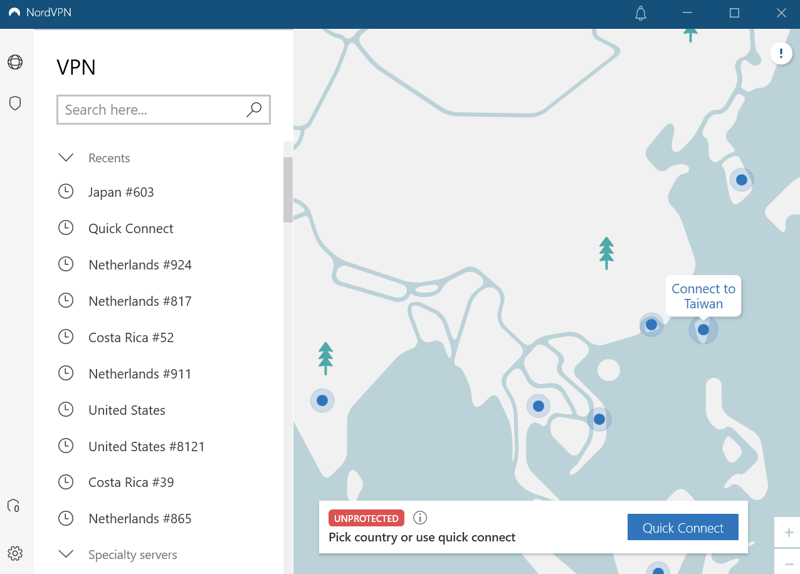The height and width of the screenshot is (574, 800).
Task: Minimize the NordVPN window
Action: (687, 13)
